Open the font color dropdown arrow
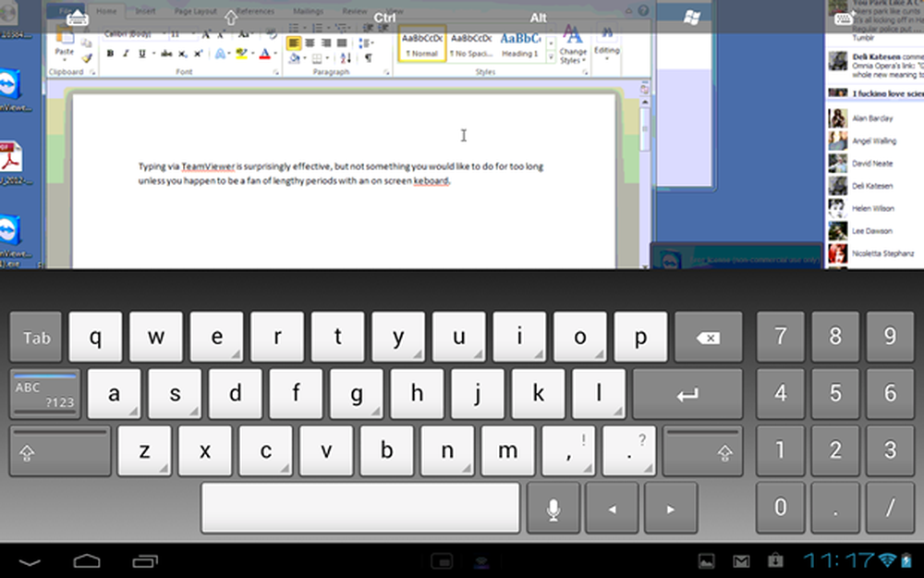The height and width of the screenshot is (578, 924). pos(275,54)
